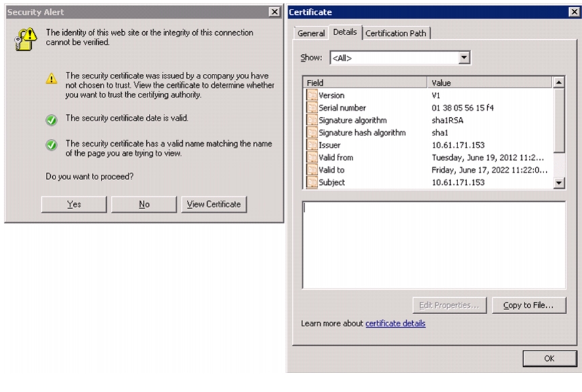The height and width of the screenshot is (392, 582).
Task: Click green check beside valid name matching
Action: 51,145
